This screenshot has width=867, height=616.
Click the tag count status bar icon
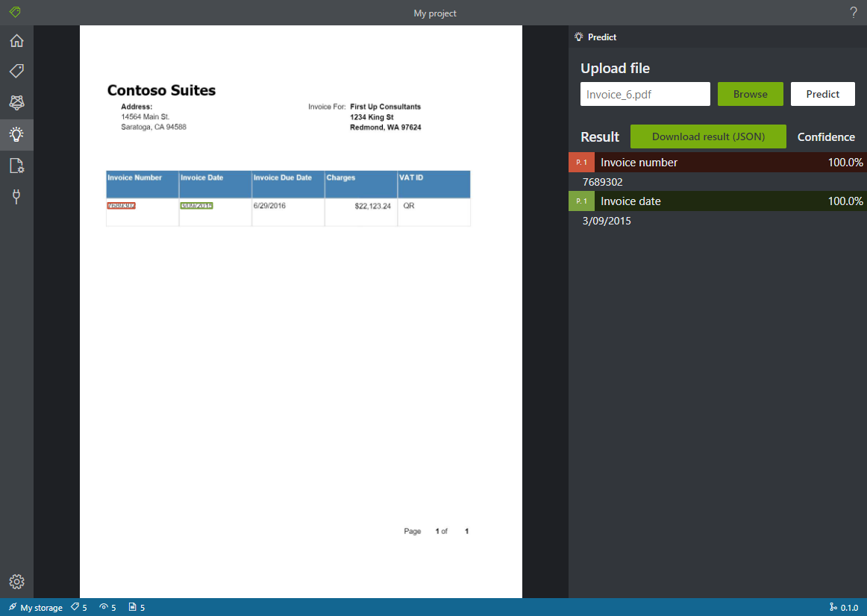[75, 606]
